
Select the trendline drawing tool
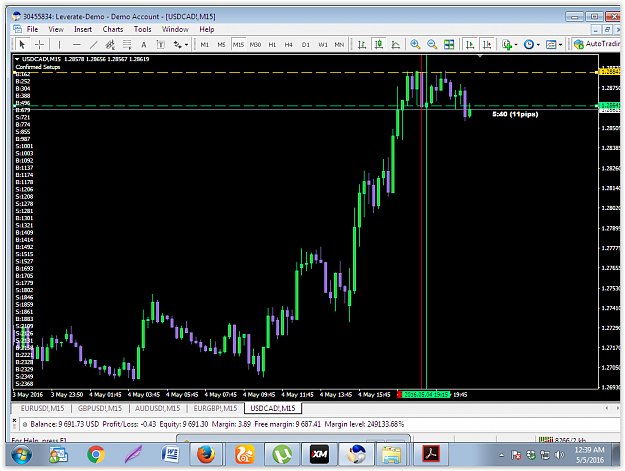point(93,44)
